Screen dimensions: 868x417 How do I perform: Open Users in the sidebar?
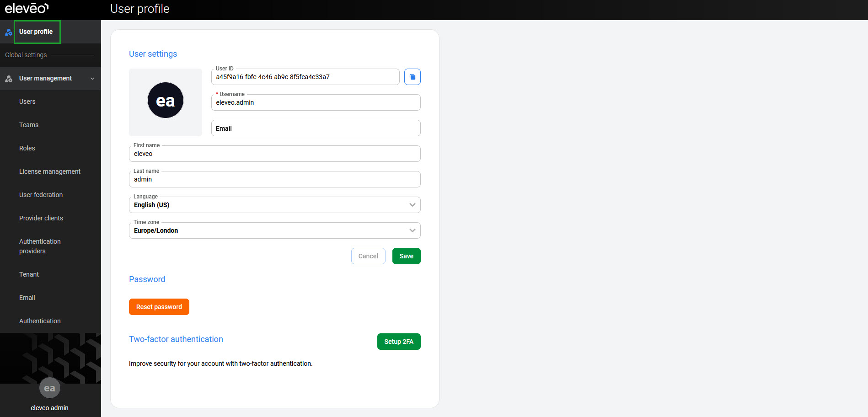click(x=27, y=102)
